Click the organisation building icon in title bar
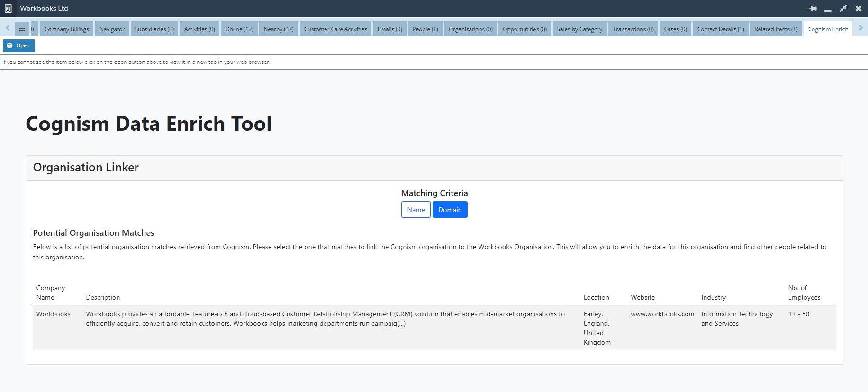This screenshot has width=868, height=392. pyautogui.click(x=8, y=9)
